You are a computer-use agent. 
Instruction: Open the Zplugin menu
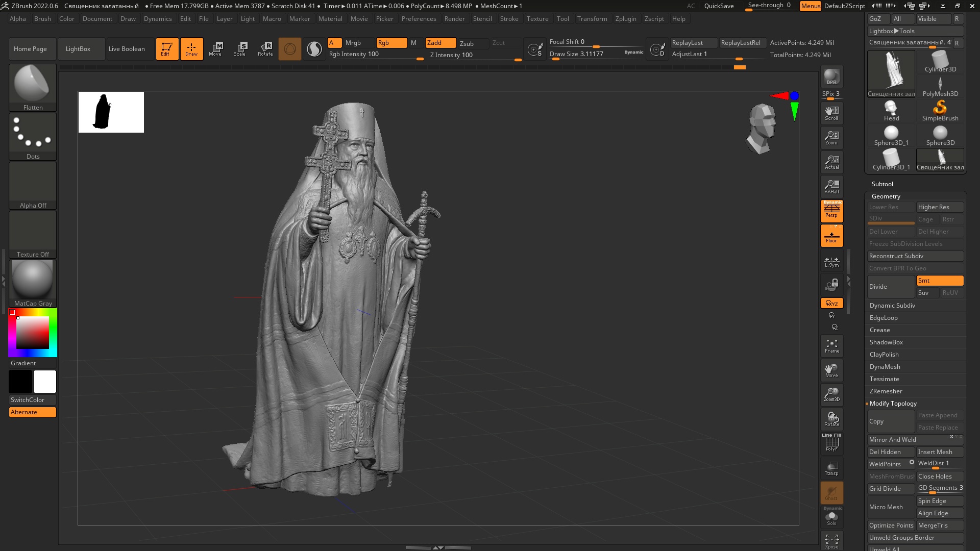tap(625, 19)
